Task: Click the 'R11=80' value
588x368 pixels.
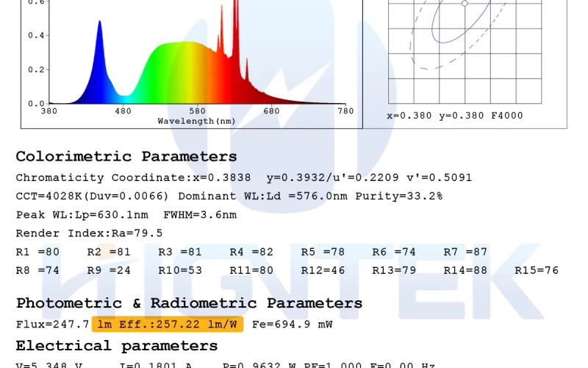Action: point(251,270)
